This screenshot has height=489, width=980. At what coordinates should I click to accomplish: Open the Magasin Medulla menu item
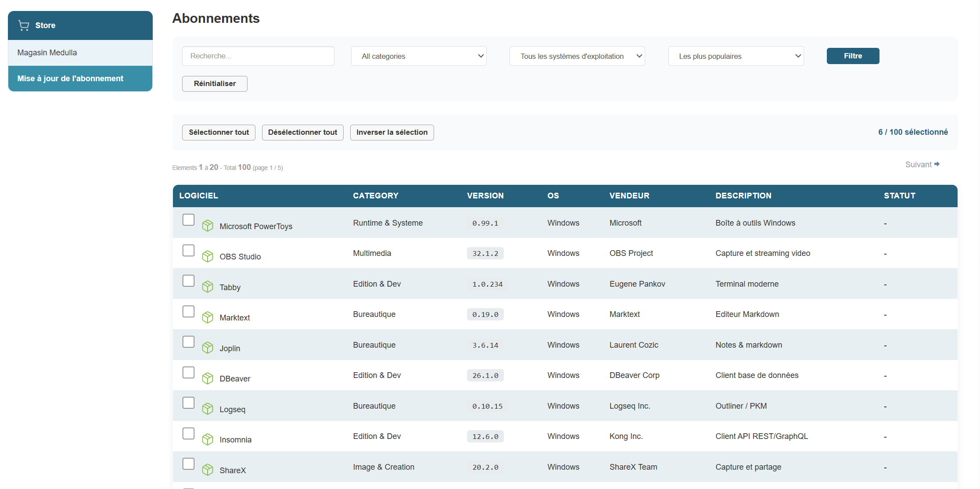click(80, 53)
